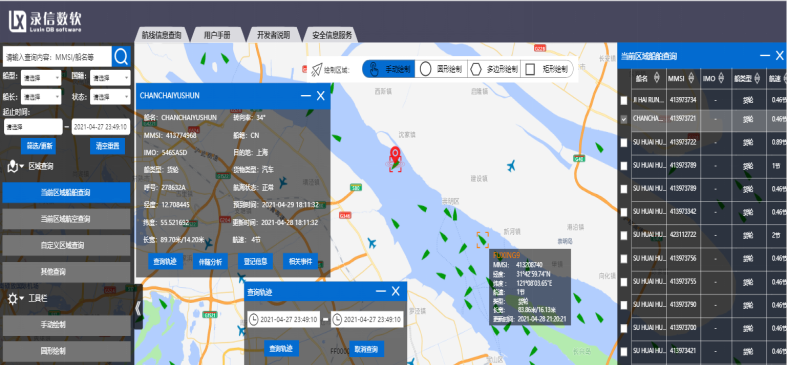Click the 筛选/更新 button
788x365 pixels.
pos(38,146)
